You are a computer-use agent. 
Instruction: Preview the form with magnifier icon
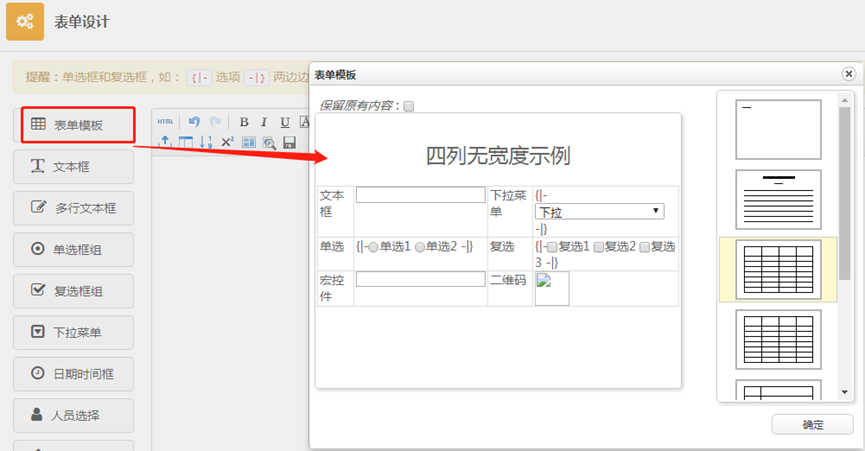(269, 143)
